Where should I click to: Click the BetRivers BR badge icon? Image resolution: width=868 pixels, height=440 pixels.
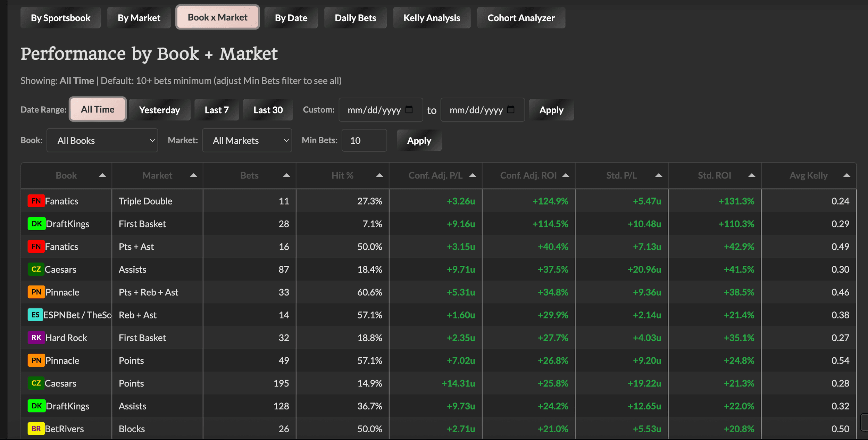coord(36,429)
